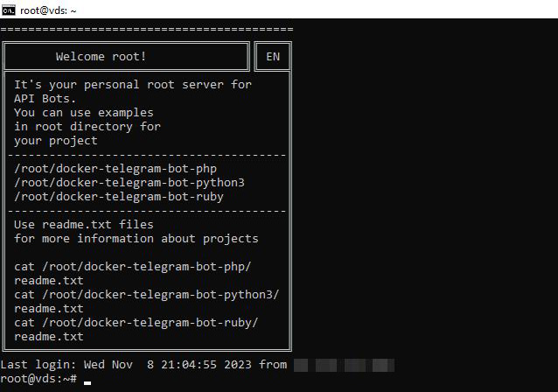Click the line "It's your personal root server for"
This screenshot has height=392, width=558.
coord(133,85)
